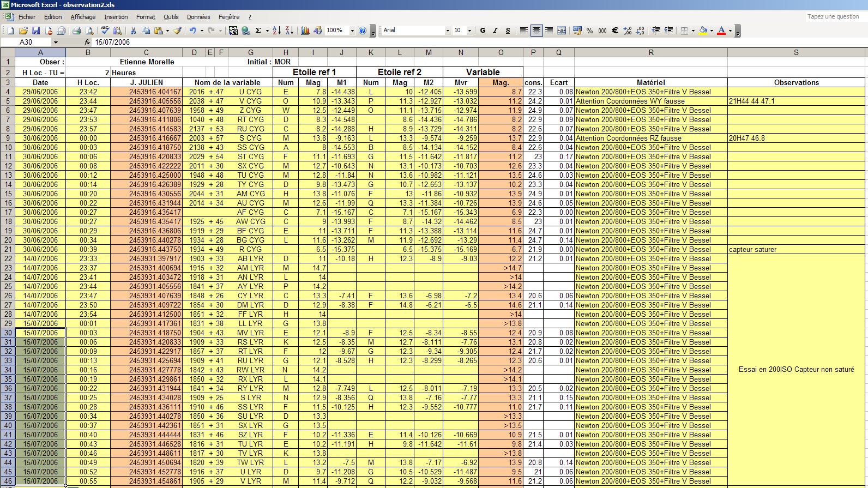Select cell 'Essai en 200ISO Capteur non saturé'

(796, 370)
